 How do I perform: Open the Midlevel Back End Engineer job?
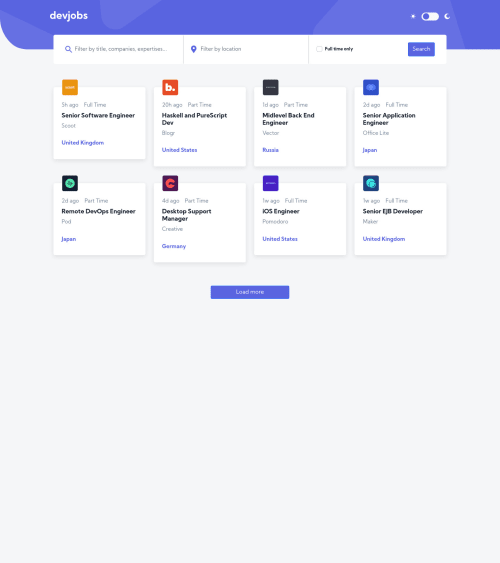[x=289, y=119]
